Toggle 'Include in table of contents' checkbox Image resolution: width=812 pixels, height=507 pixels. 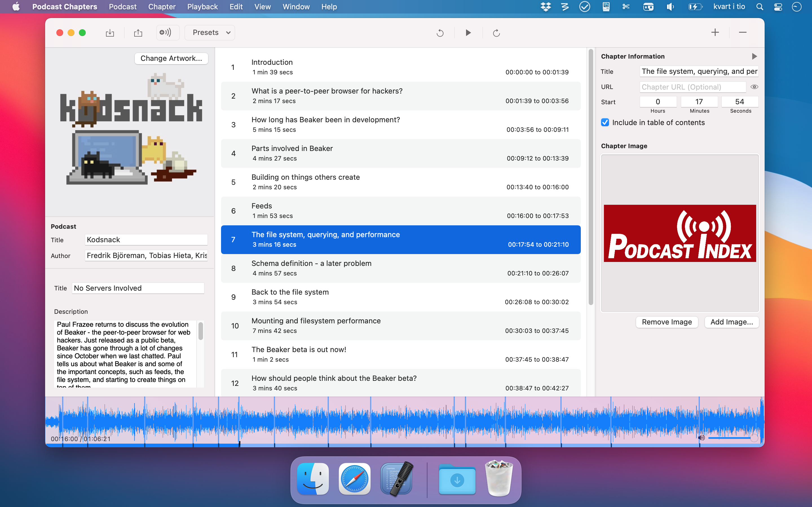[x=604, y=123]
